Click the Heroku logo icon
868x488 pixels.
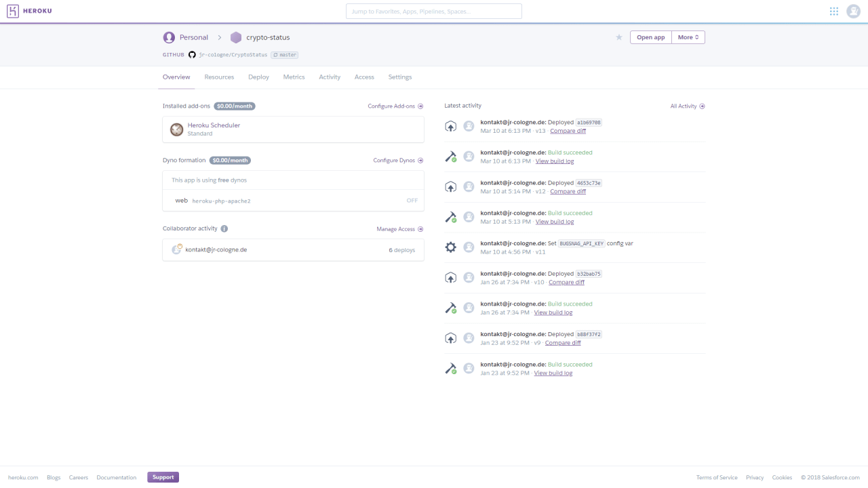(12, 11)
